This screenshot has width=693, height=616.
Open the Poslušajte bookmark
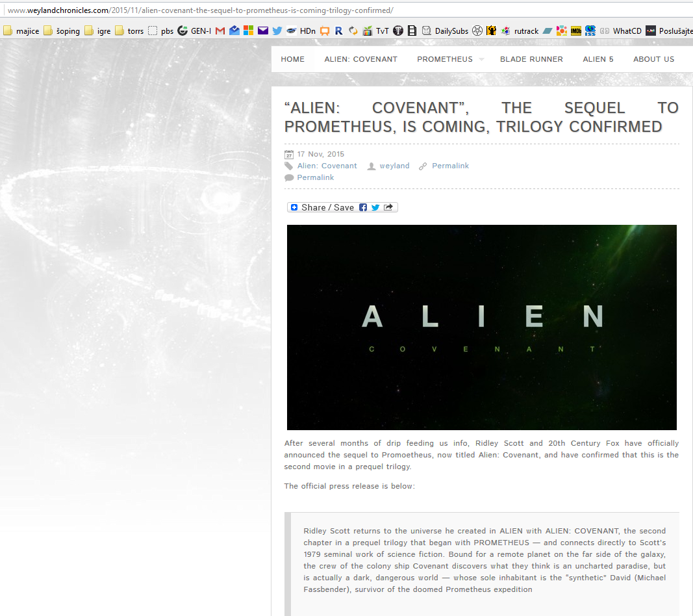[669, 31]
